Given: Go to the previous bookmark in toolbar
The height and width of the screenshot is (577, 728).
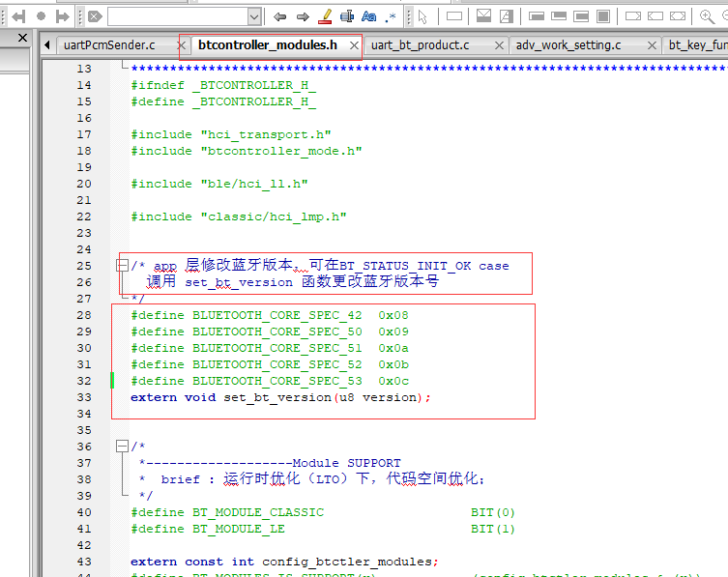Looking at the screenshot, I should point(18,17).
